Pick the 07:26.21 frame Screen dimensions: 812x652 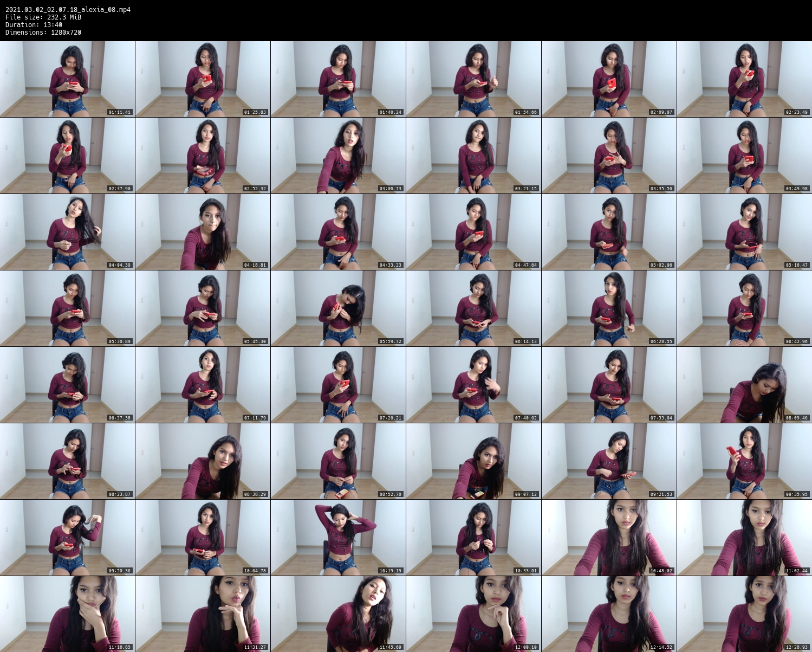coord(338,385)
